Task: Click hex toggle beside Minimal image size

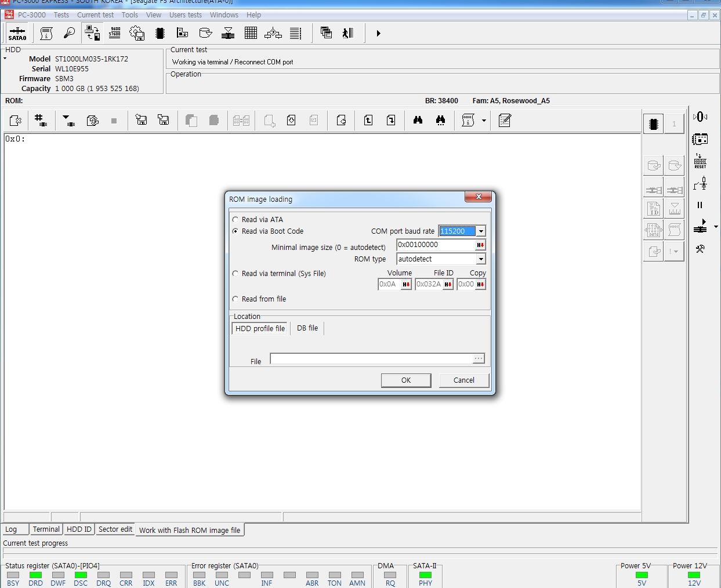Action: [x=480, y=245]
